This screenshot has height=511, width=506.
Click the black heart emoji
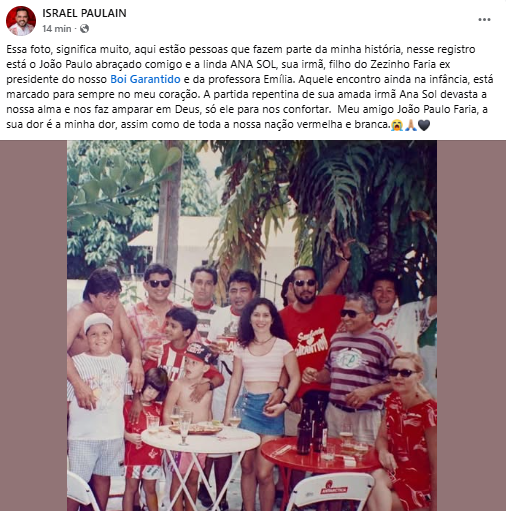coord(424,125)
